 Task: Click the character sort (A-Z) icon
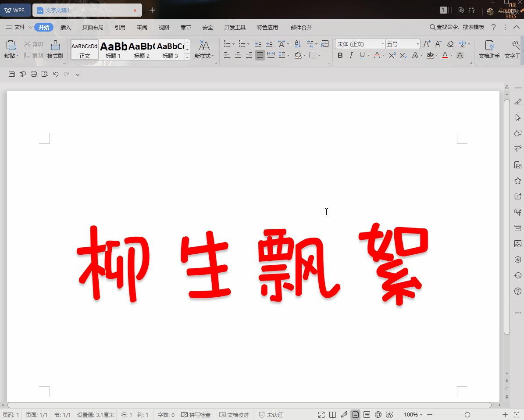point(298,43)
